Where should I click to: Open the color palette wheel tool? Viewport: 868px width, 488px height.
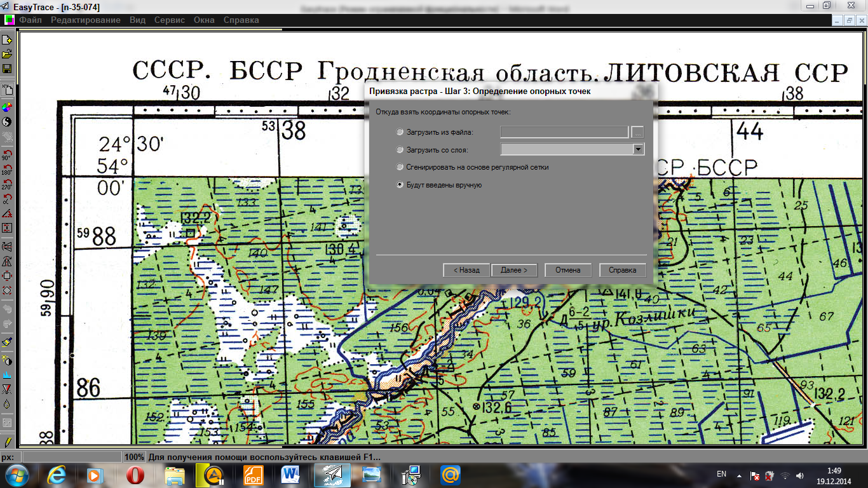[7, 107]
